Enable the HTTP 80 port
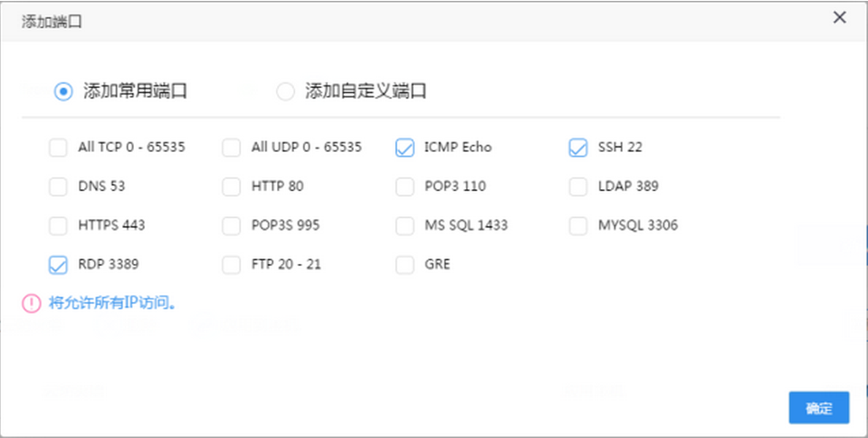The image size is (868, 438). (232, 186)
